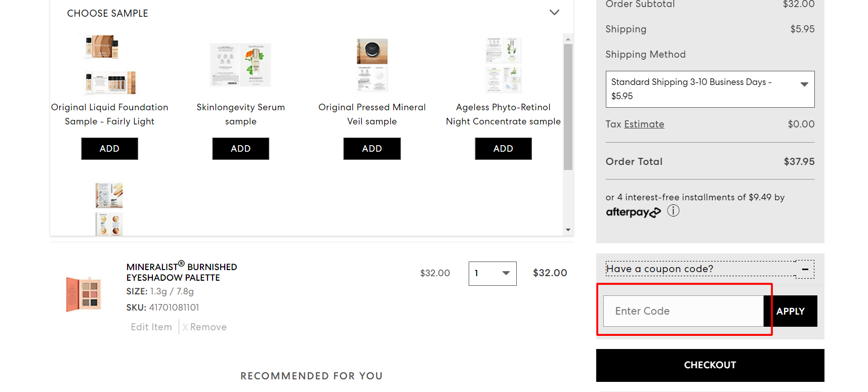Remove the eyeshadow palette from cart
This screenshot has width=868, height=392.
[x=204, y=327]
